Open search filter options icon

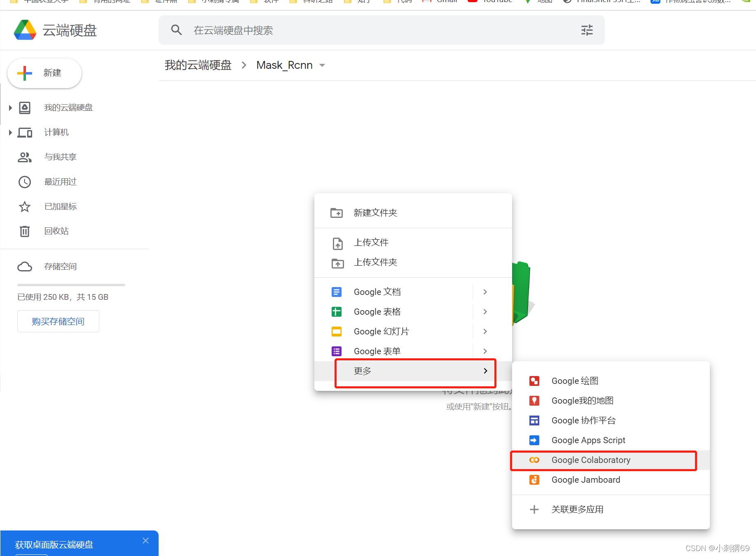point(587,30)
